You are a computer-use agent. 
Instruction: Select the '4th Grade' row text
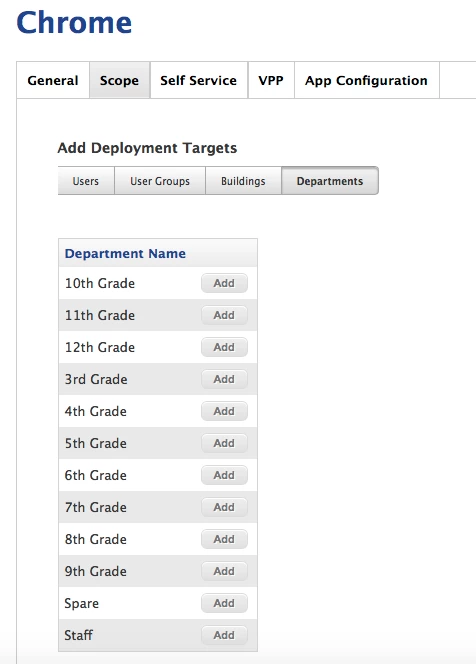point(96,411)
